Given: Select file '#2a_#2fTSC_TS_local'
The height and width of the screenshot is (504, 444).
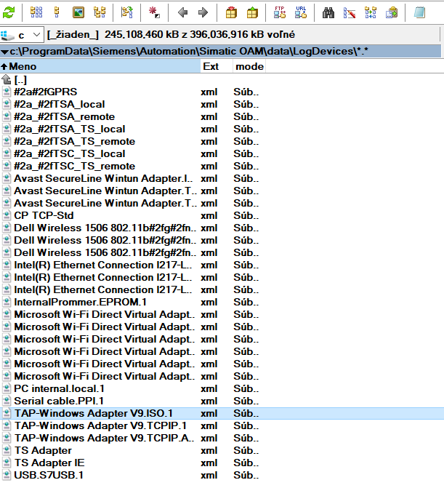Looking at the screenshot, I should point(70,154).
